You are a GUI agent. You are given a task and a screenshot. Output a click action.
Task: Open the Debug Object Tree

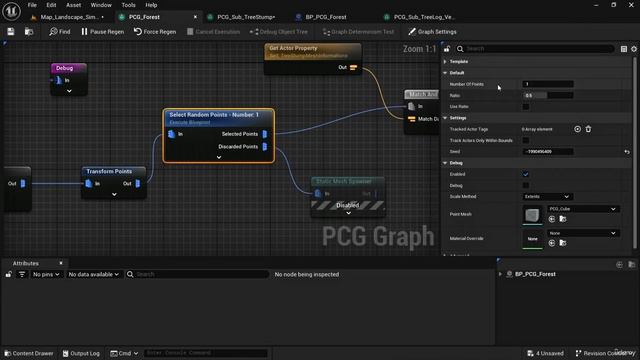tap(278, 31)
